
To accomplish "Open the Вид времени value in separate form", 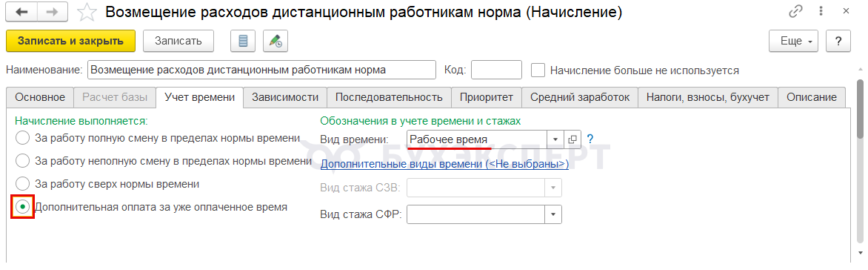I will point(572,139).
